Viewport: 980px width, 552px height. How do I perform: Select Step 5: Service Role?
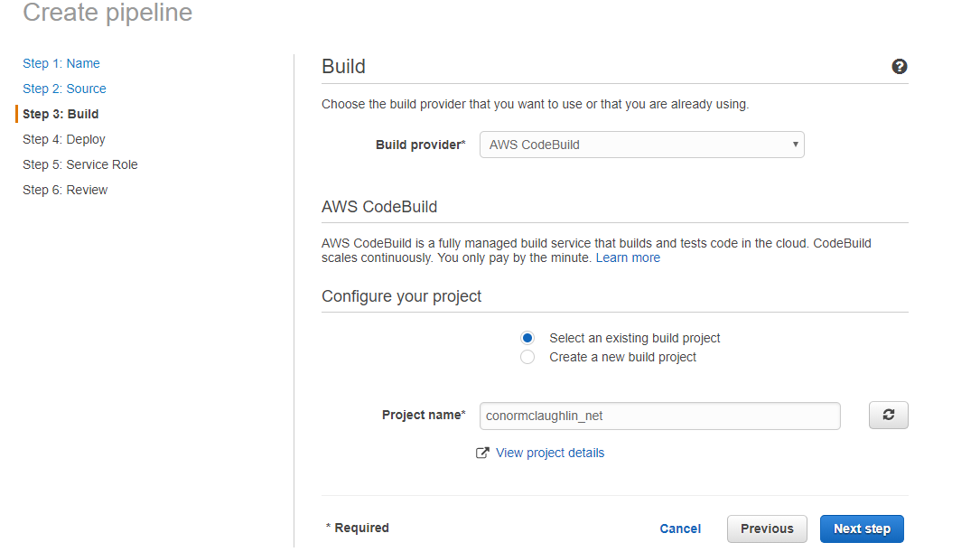[80, 164]
